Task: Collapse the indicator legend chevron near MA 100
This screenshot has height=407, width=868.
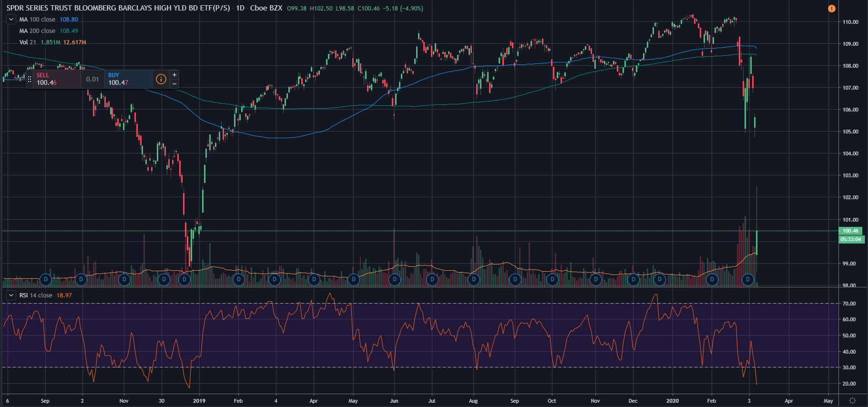Action: click(11, 20)
